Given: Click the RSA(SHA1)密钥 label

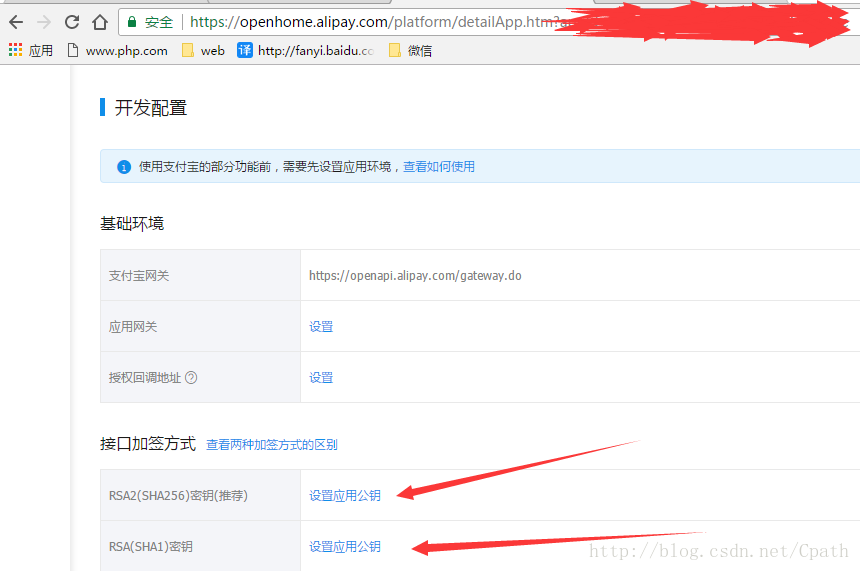Looking at the screenshot, I should point(150,546).
